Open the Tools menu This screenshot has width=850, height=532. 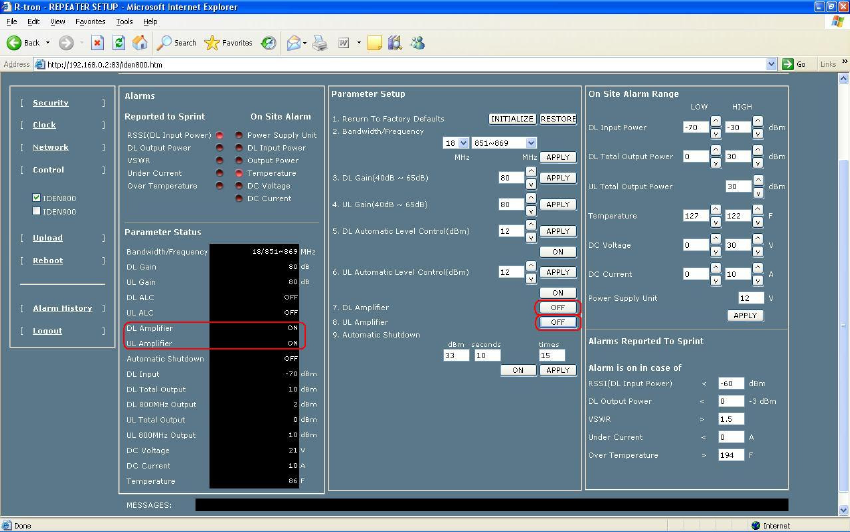click(124, 21)
